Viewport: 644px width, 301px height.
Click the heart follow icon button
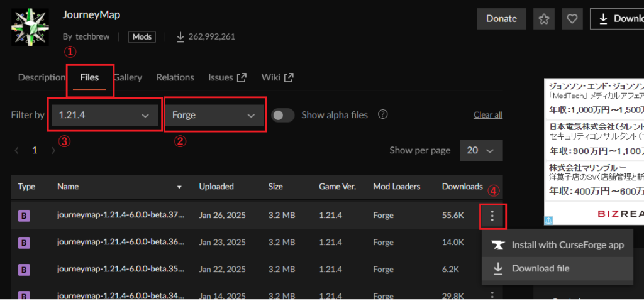point(572,19)
